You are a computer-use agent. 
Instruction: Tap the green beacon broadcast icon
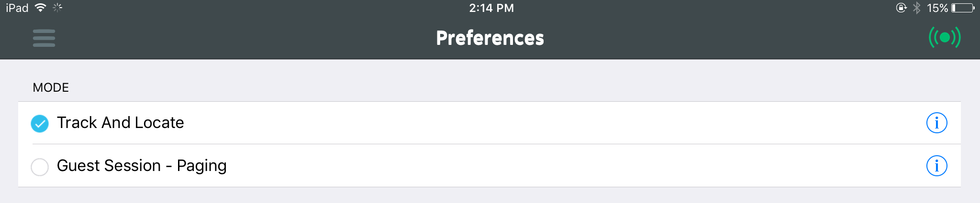[945, 37]
